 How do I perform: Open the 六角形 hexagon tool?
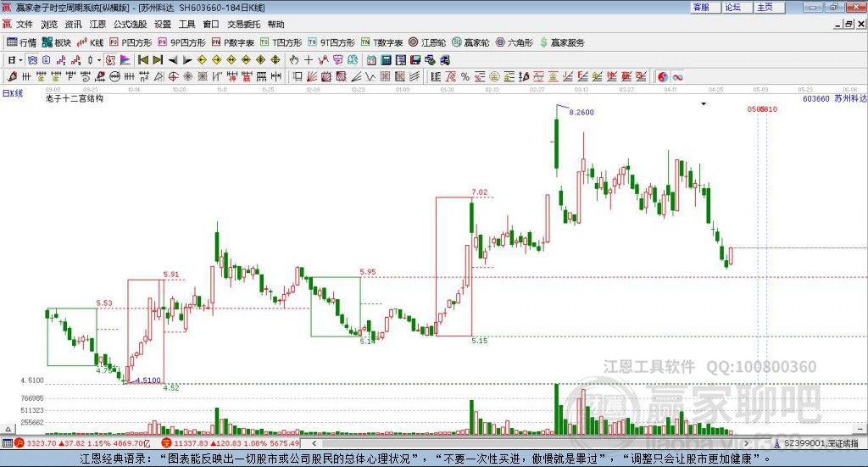click(514, 42)
